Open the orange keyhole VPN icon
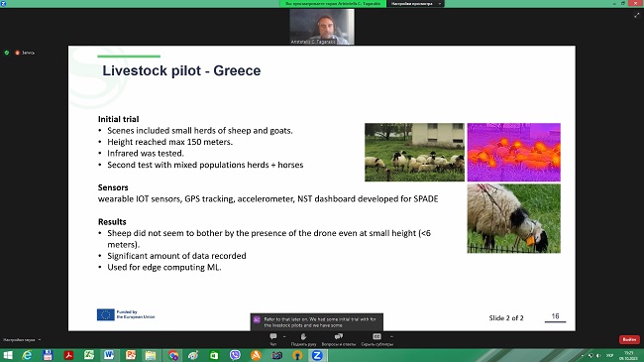This screenshot has height=362, width=644. coord(297,355)
